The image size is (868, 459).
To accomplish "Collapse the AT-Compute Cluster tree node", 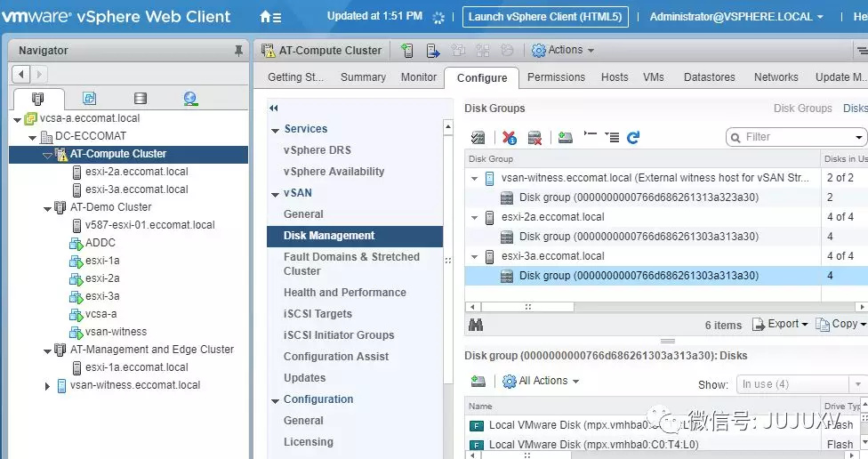I will click(48, 155).
